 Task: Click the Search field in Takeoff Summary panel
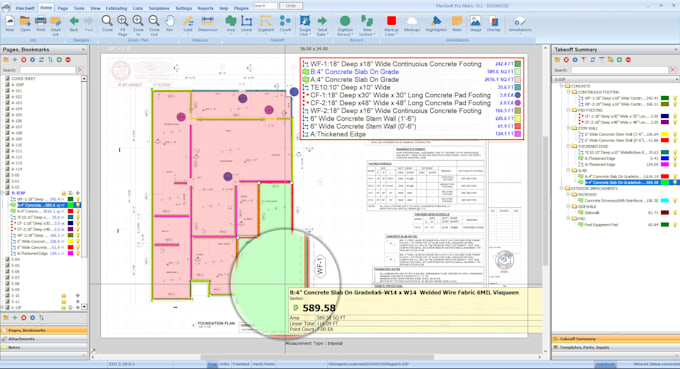(620, 70)
